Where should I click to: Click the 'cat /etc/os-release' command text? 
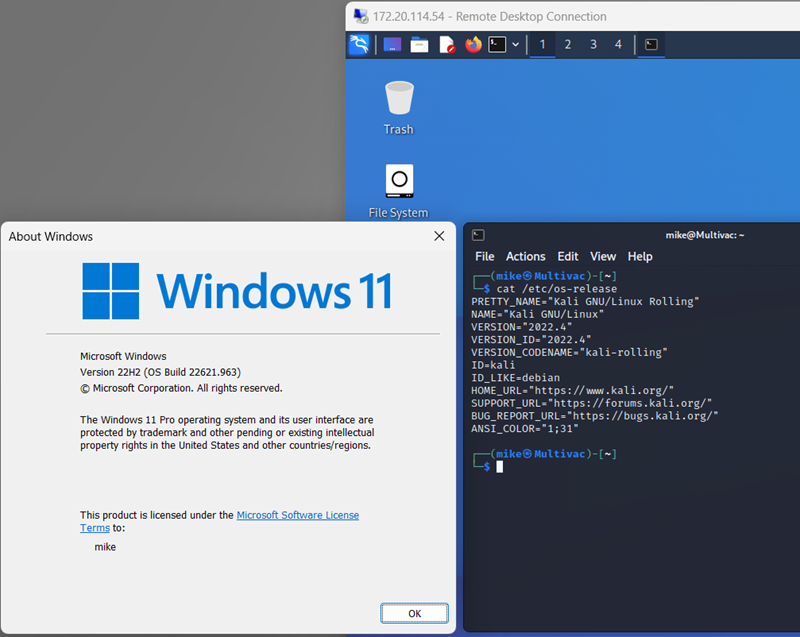[x=557, y=289]
